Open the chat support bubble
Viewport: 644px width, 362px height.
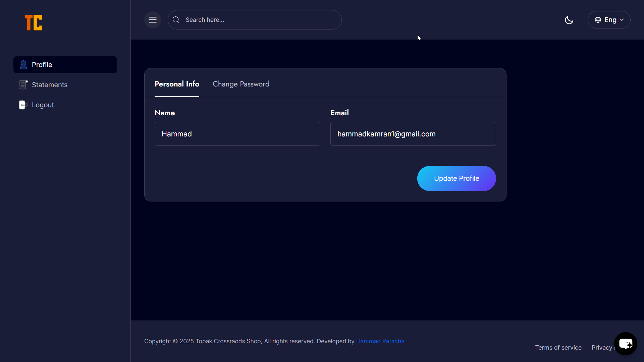point(626,344)
